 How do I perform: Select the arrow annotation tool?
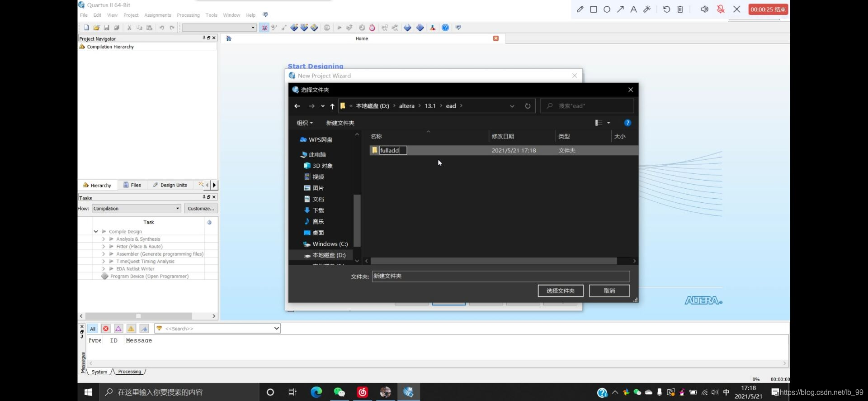[620, 9]
